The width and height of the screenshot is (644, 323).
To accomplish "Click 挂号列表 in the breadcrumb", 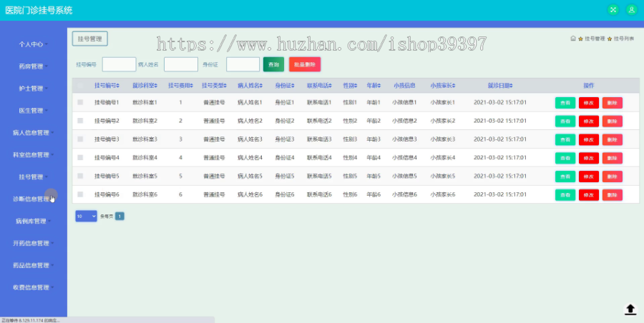I will pos(624,39).
